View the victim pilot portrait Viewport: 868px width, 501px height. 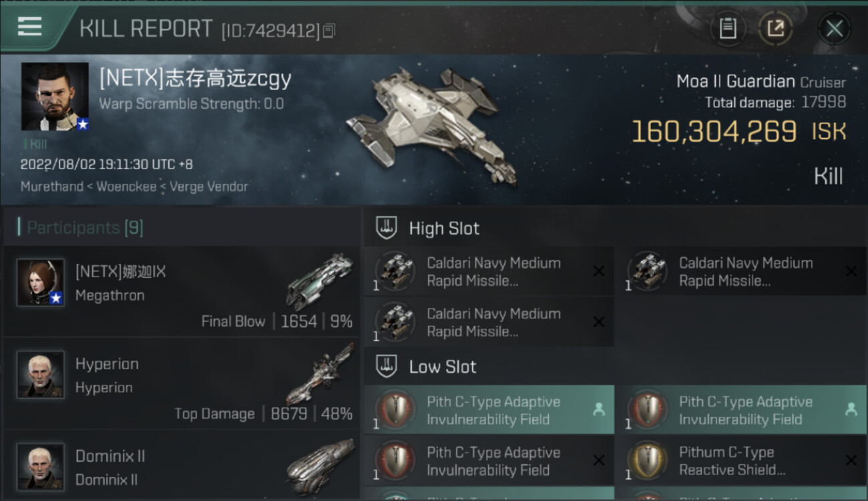click(x=55, y=96)
